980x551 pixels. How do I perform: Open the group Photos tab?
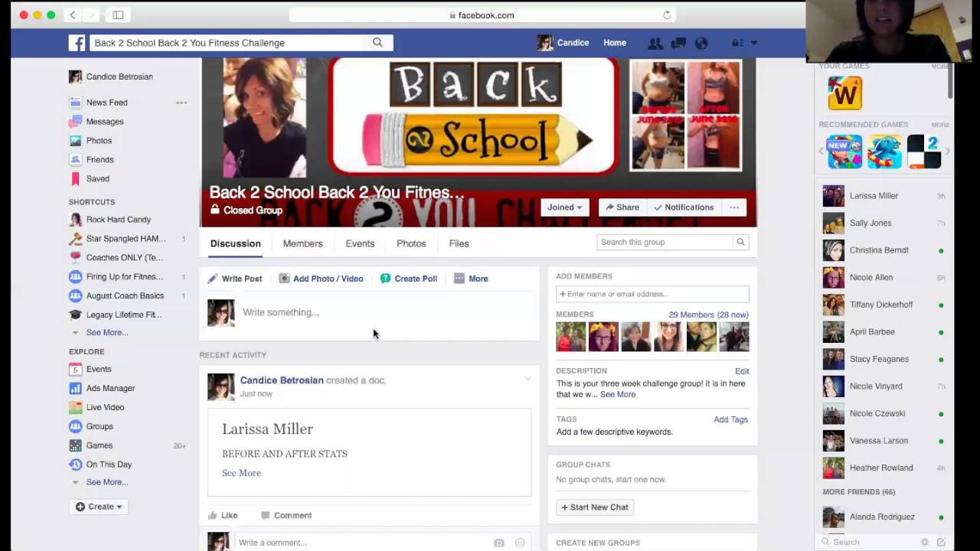[x=411, y=243]
